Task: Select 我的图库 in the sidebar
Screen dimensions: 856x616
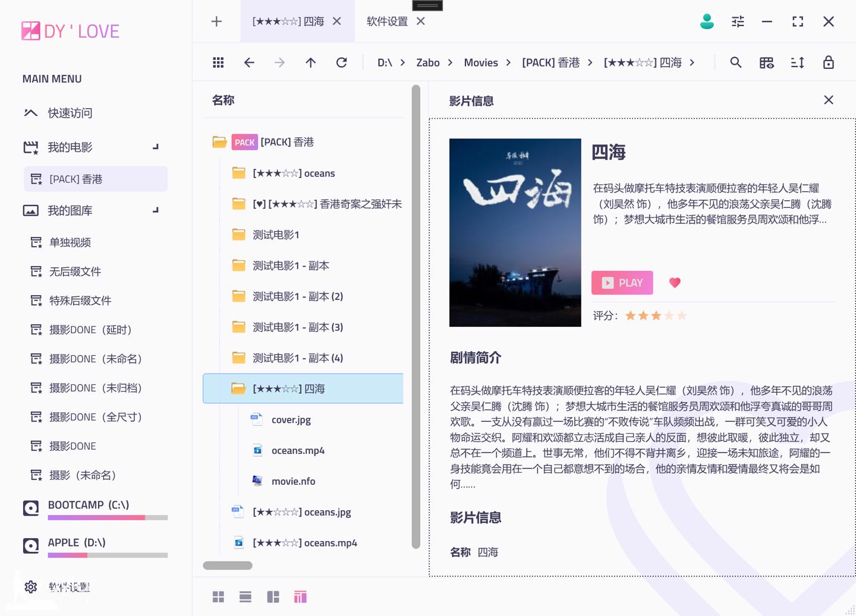Action: (70, 210)
